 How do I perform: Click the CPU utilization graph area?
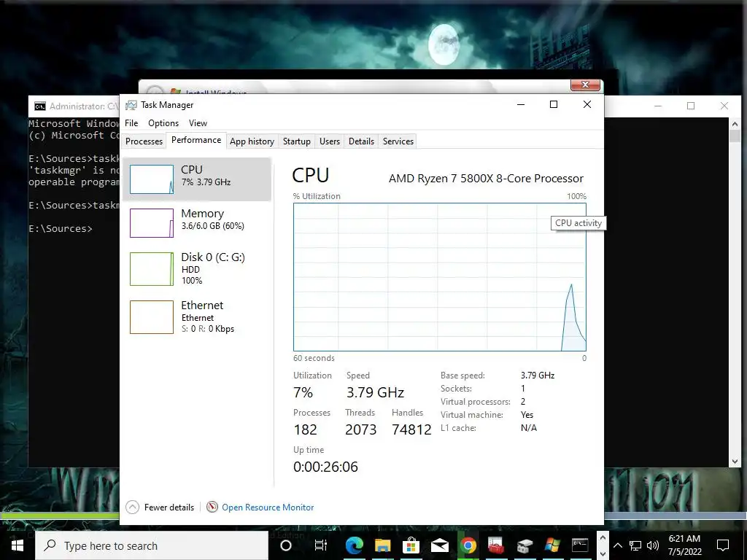(x=440, y=277)
